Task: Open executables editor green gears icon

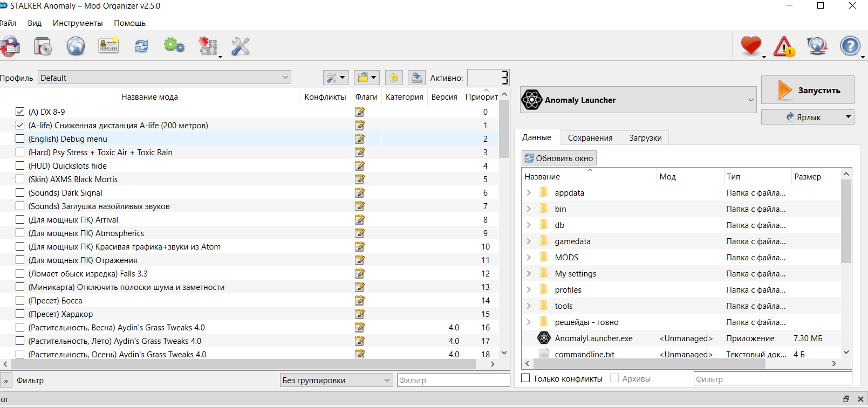Action: [x=174, y=46]
